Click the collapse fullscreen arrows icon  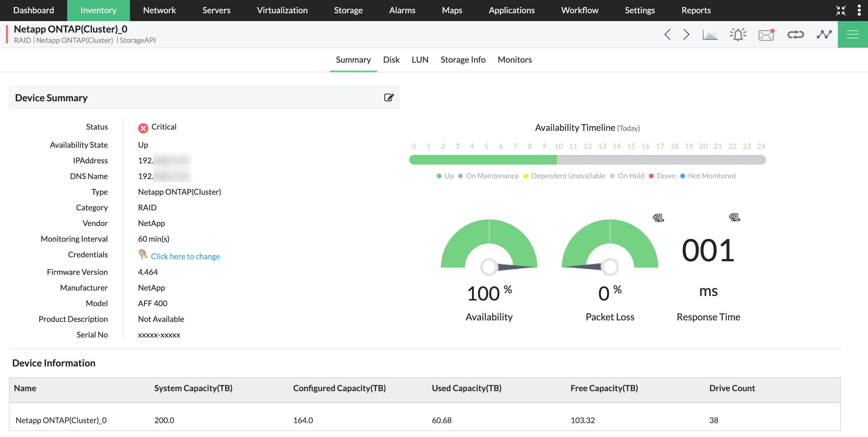pos(841,11)
